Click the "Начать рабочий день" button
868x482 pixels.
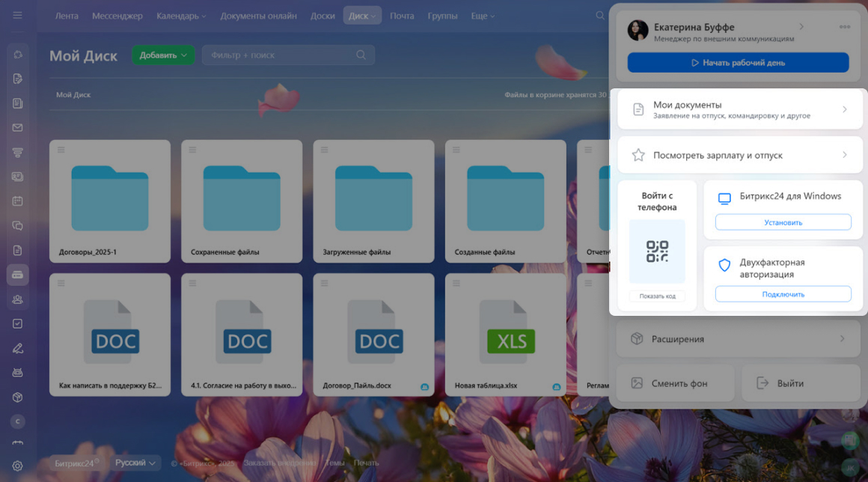[738, 63]
